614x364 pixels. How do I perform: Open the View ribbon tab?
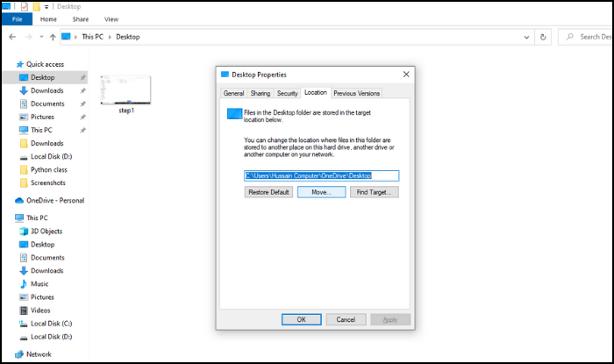111,18
